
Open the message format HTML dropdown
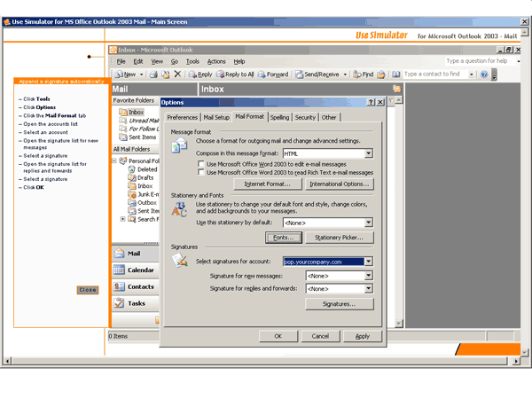[369, 153]
